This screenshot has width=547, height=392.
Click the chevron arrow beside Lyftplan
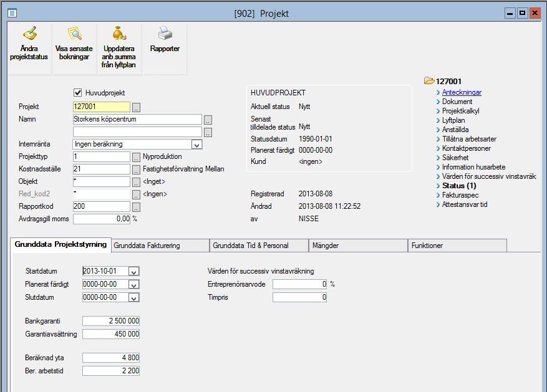(x=438, y=120)
